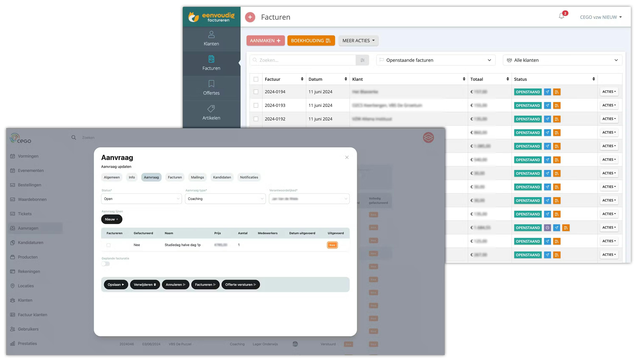Switch to the Algemeen tab
The image size is (637, 364).
tap(111, 177)
